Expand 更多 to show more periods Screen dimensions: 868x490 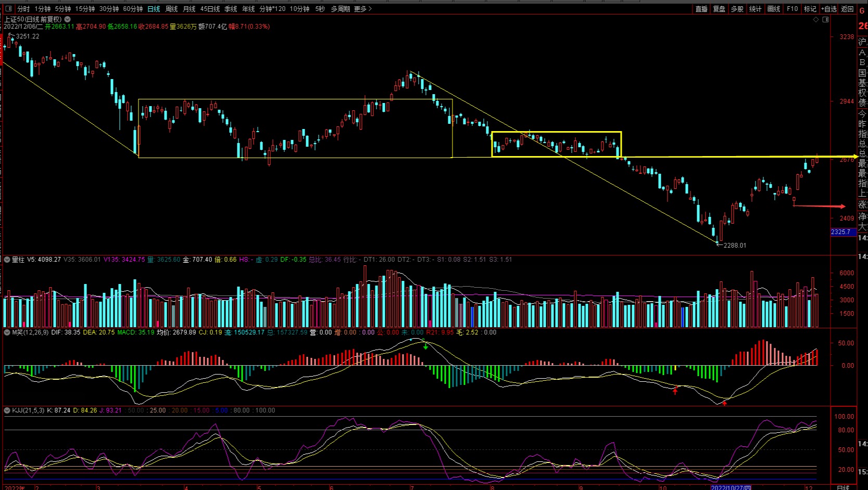(363, 9)
